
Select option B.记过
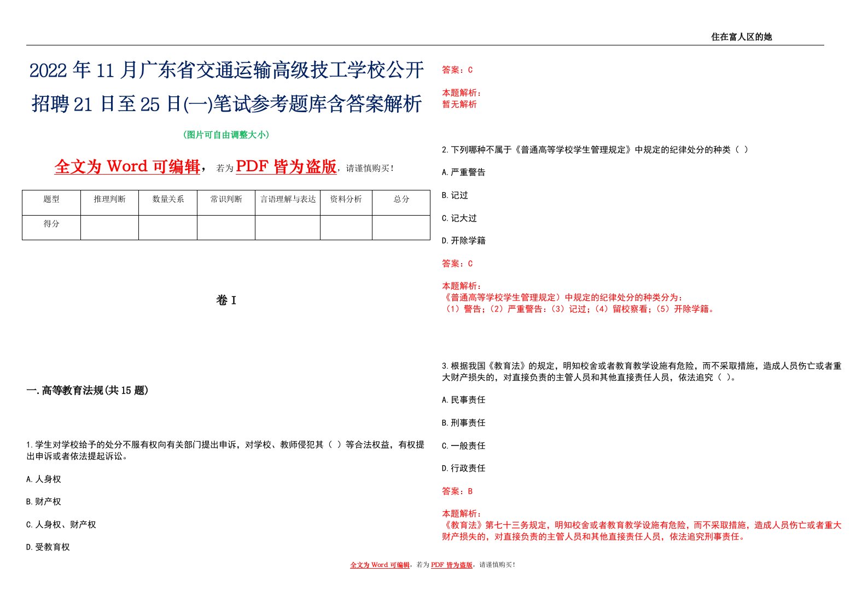[x=455, y=195]
